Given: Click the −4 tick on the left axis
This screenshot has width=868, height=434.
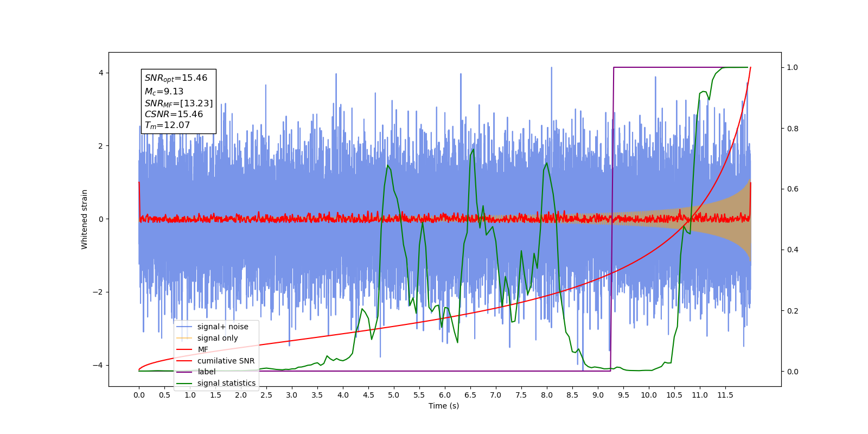Looking at the screenshot, I should [98, 365].
